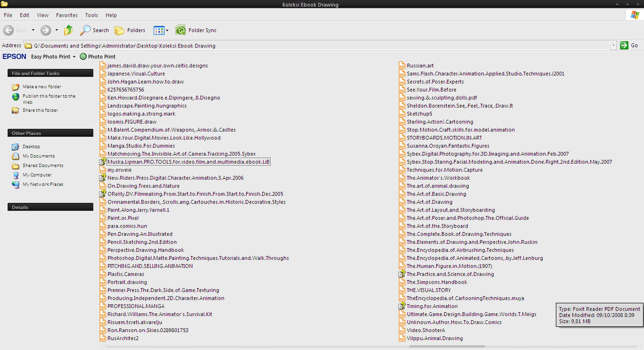The width and height of the screenshot is (644, 350).
Task: Open My Network Places link
Action: (x=43, y=184)
